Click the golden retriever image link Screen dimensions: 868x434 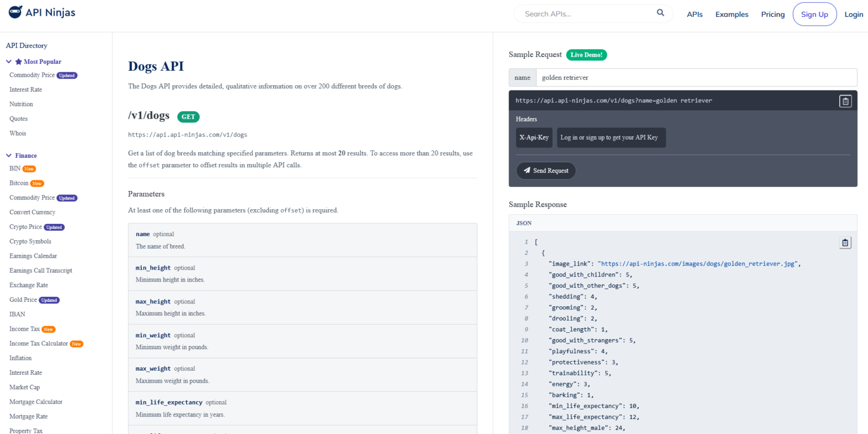click(x=700, y=264)
